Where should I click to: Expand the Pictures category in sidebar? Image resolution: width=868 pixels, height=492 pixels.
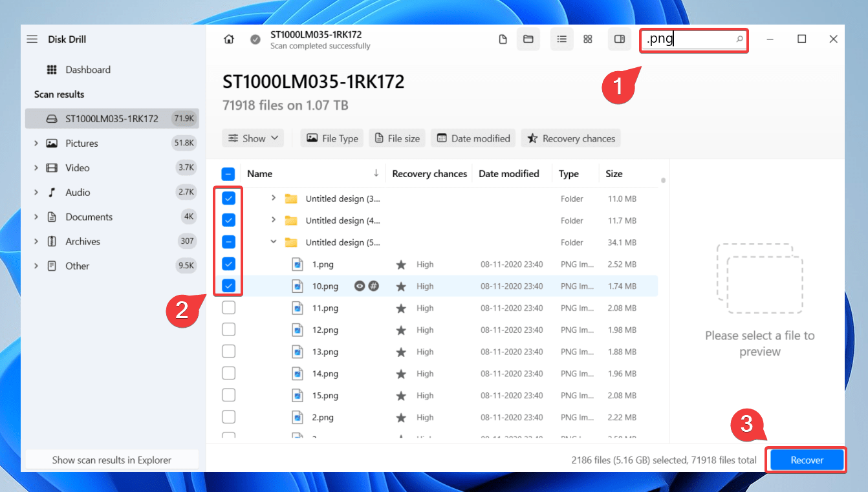36,144
